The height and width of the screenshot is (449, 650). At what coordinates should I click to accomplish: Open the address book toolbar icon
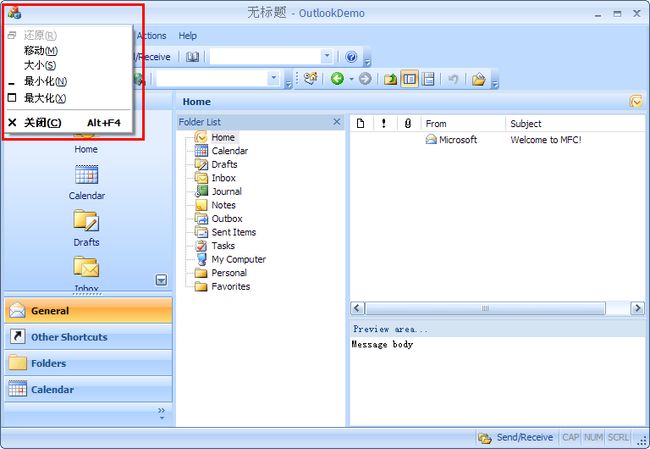tap(192, 57)
